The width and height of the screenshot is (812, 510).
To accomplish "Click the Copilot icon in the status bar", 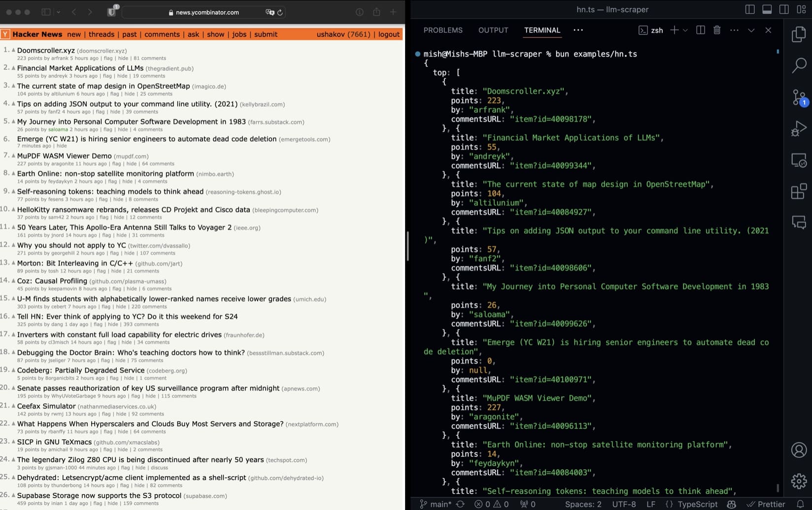I will click(731, 504).
